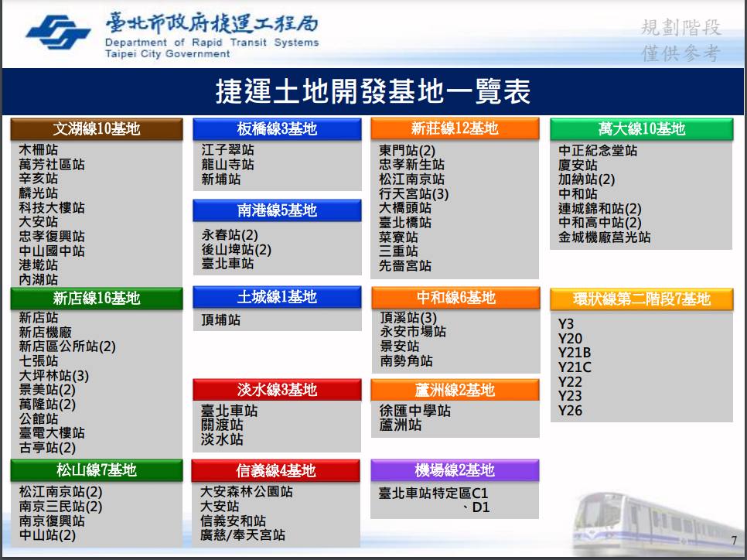Click the text 木柵站
Viewport: 747px width, 560px height.
tap(38, 149)
